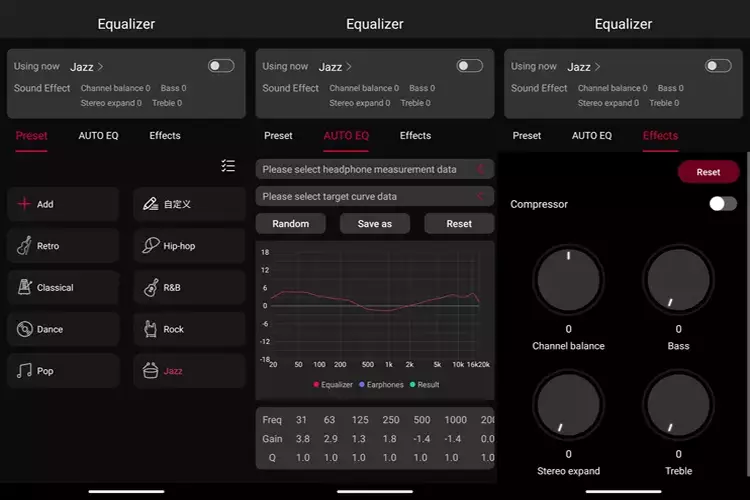Enable equalizer switch in the left screen
The image size is (750, 500).
click(x=221, y=66)
